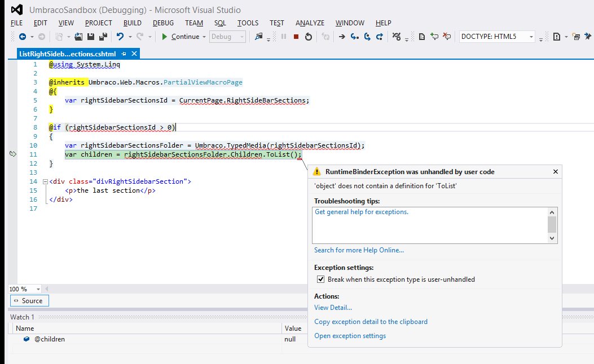Click the execution pointer arrow on line 11
594x364 pixels.
[13, 154]
